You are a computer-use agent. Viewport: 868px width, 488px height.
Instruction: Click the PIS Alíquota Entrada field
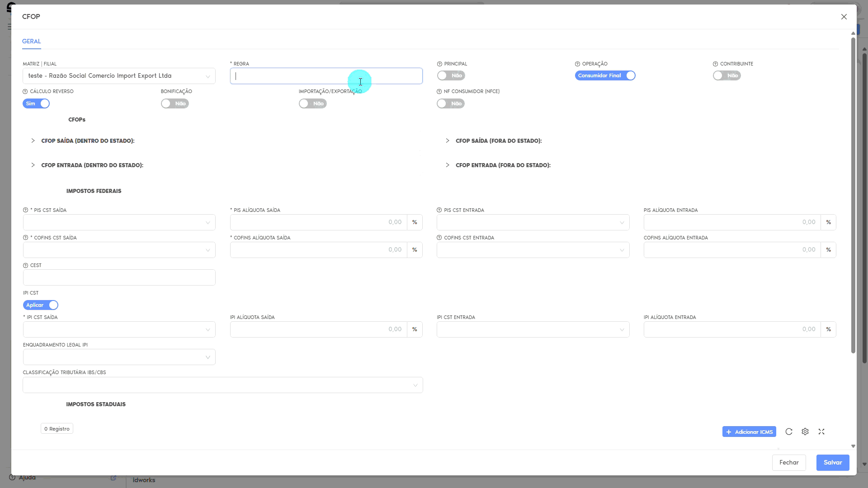pos(732,222)
